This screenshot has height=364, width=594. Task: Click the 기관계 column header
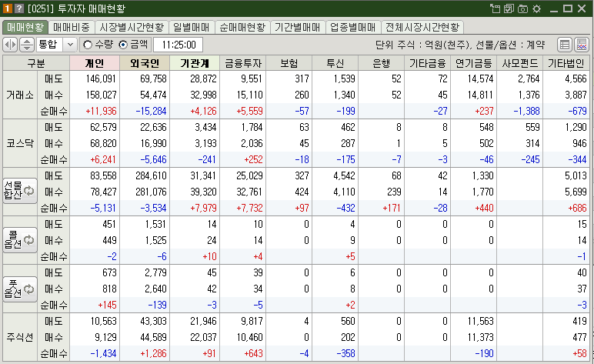click(x=195, y=63)
